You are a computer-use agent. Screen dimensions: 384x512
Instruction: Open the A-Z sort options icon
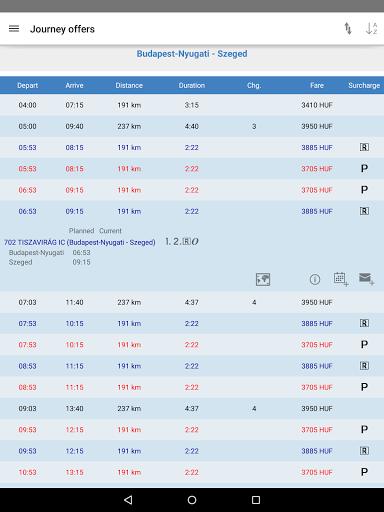tap(371, 29)
